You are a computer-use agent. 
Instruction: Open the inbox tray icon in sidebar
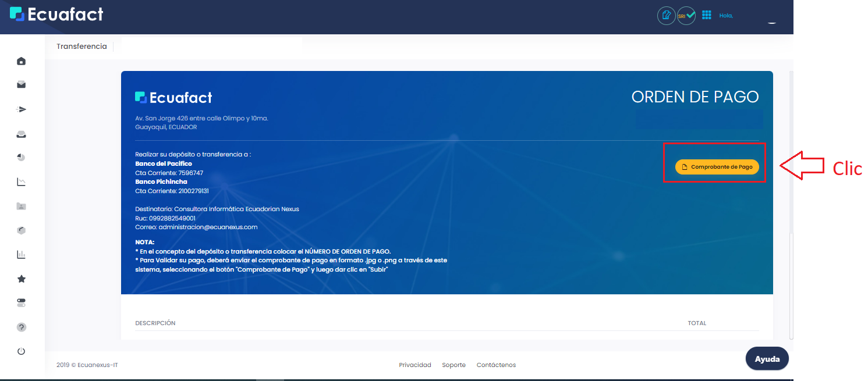22,134
